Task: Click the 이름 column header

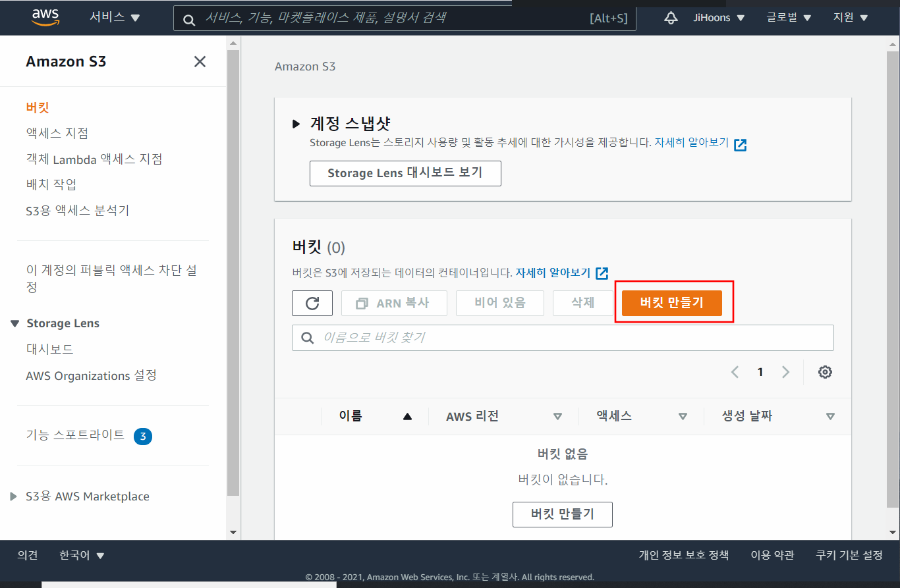Action: (351, 415)
